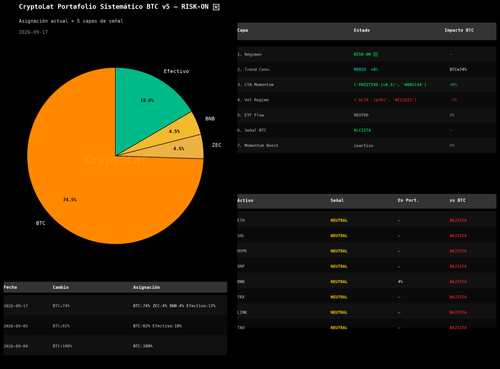Select the HYPE asset row

click(x=367, y=251)
